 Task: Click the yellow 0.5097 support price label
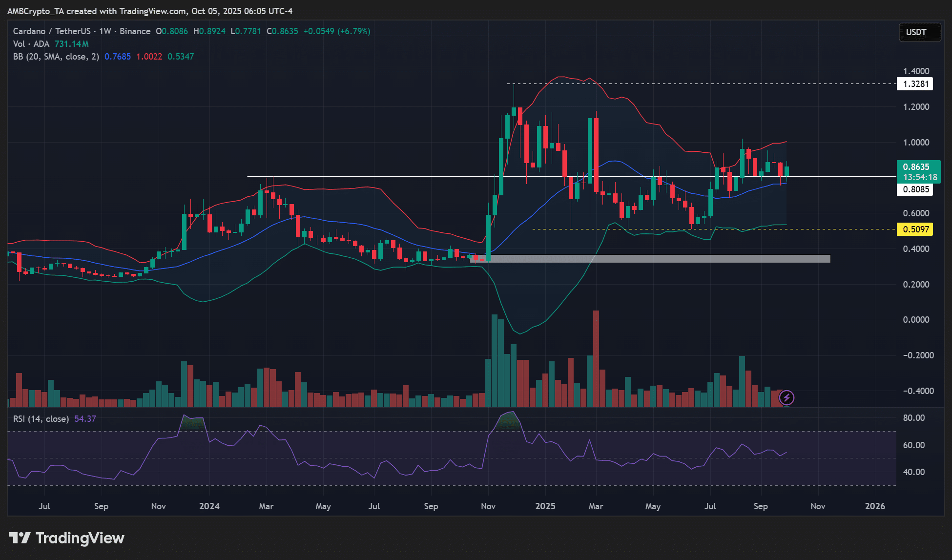pyautogui.click(x=915, y=229)
